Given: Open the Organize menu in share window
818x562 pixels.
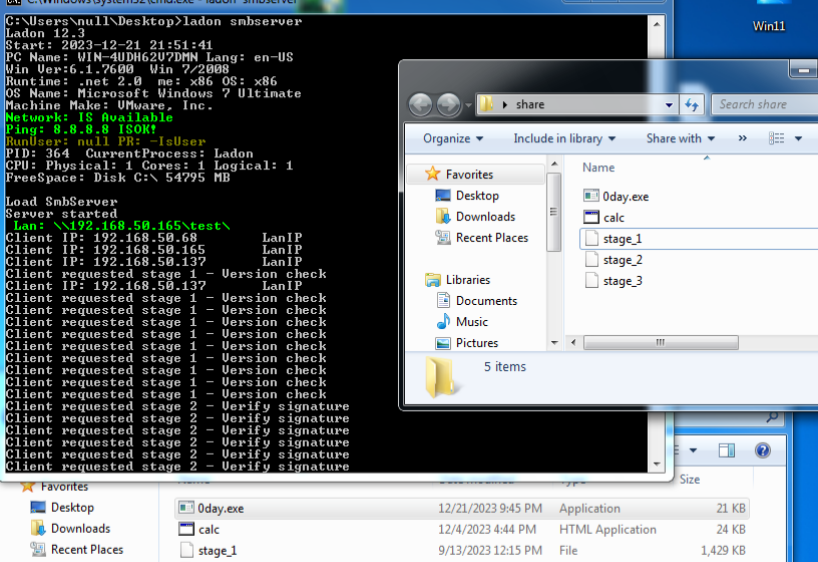Looking at the screenshot, I should 453,138.
